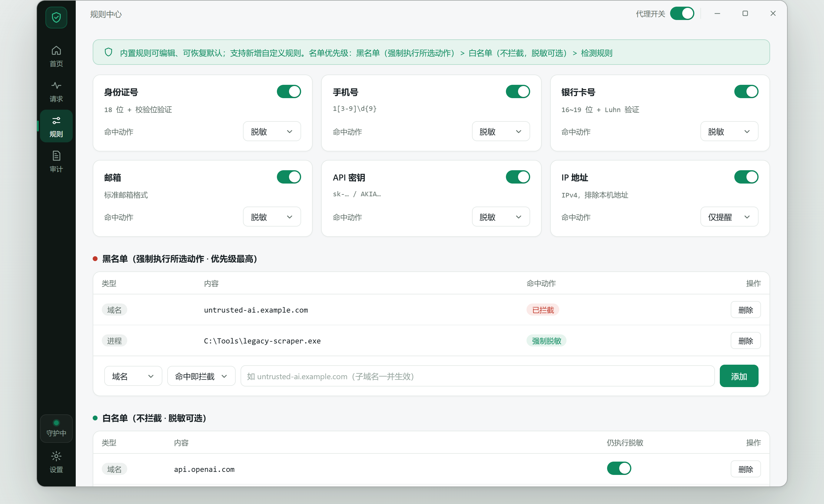The image size is (824, 504).
Task: Click the 18 位 + 校验位验证 description
Action: click(x=138, y=109)
